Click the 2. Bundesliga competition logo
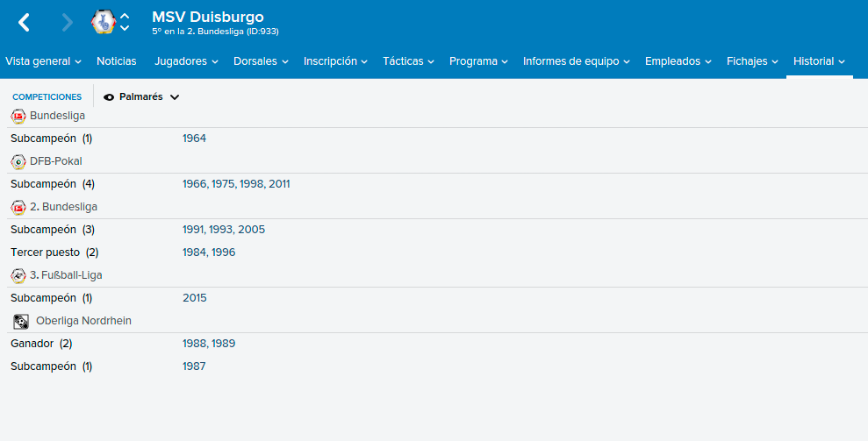The width and height of the screenshot is (868, 441). [18, 207]
